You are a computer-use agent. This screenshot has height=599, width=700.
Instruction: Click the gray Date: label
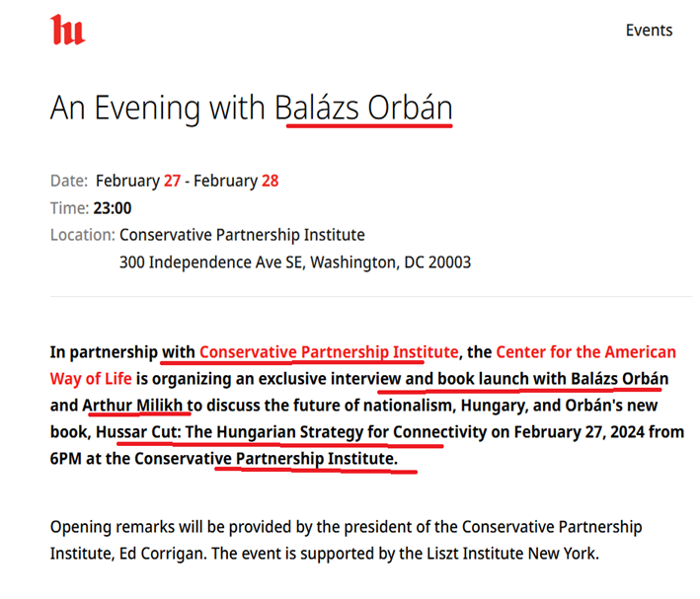69,181
